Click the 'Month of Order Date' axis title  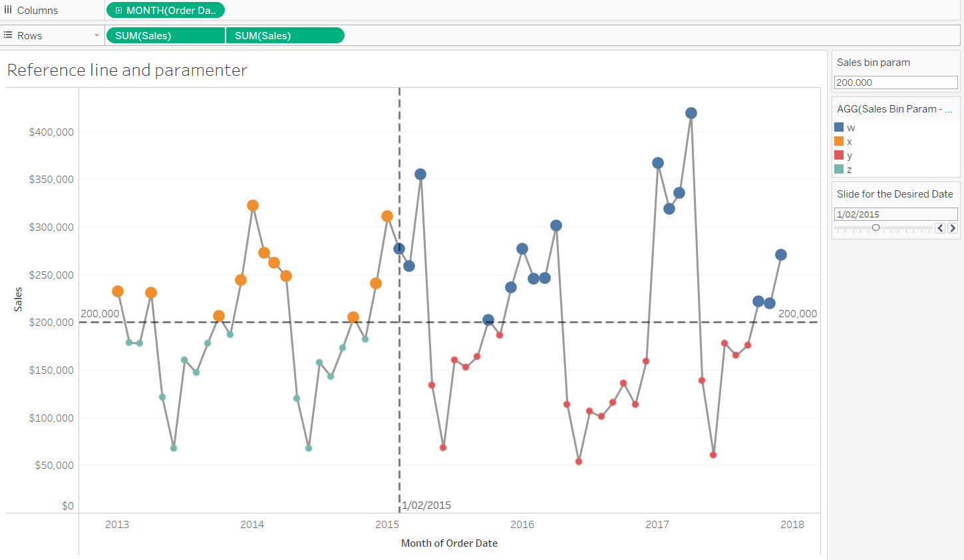point(449,543)
